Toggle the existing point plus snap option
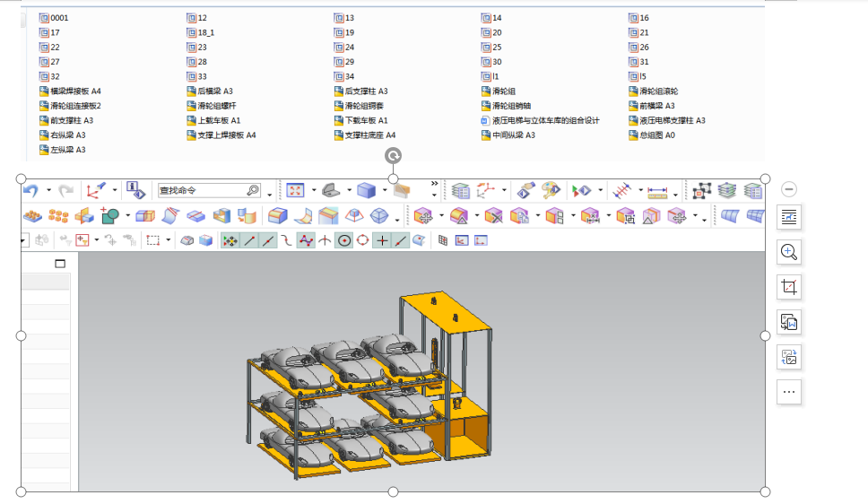Viewport: 868px width, 504px height. (x=382, y=240)
